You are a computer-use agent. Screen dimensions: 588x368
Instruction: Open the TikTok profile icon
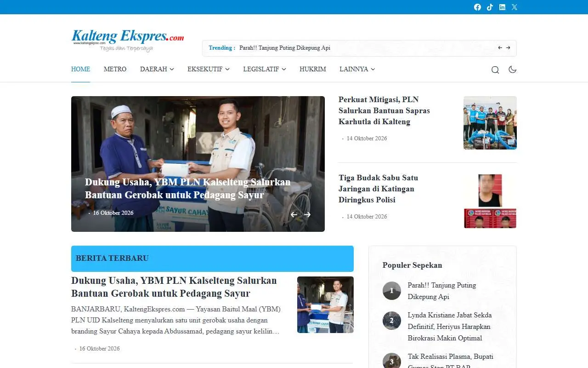[x=490, y=7]
